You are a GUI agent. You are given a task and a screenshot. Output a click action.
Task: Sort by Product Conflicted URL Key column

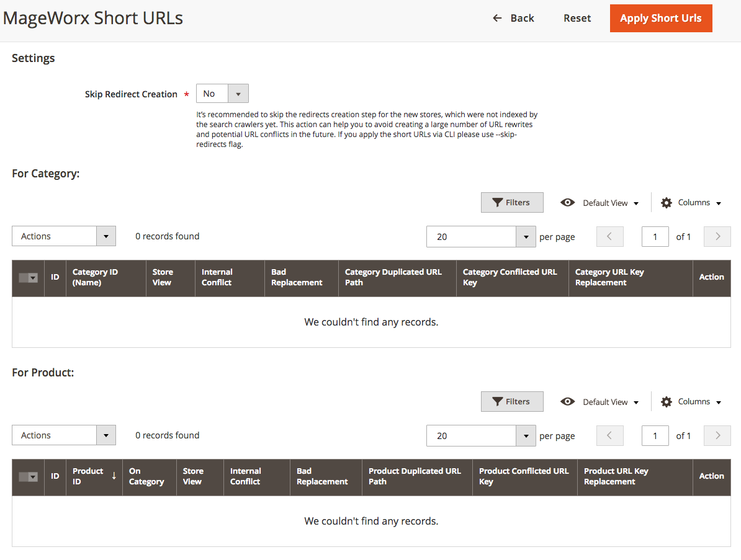click(524, 478)
